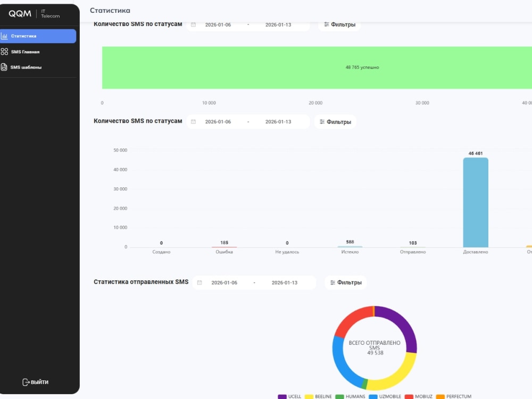Click the Выйти logout button
The image size is (532, 399).
(35, 382)
